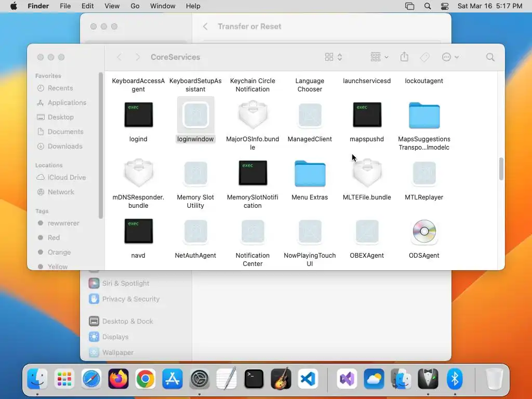532x399 pixels.
Task: Select the loginwindow app icon
Action: coord(195,115)
